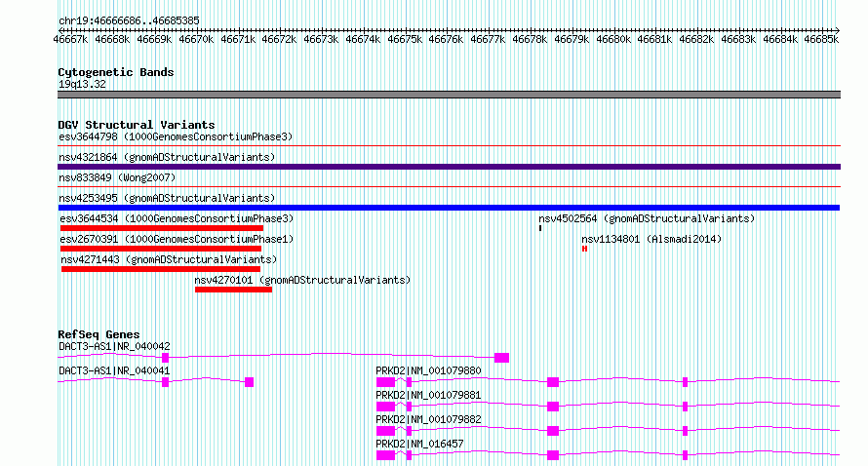
Task: Open the DACT3-AS1|NR_040041 transcript label
Action: pyautogui.click(x=114, y=370)
